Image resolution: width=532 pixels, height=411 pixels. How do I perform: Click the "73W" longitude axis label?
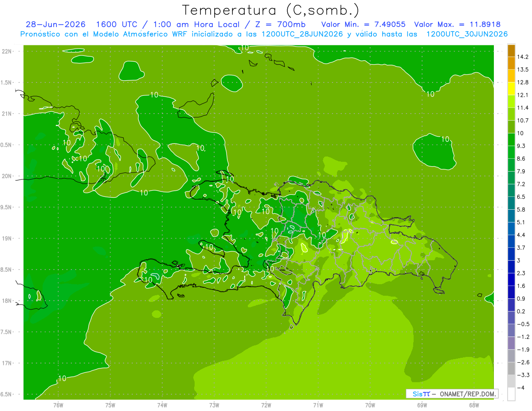coord(214,406)
